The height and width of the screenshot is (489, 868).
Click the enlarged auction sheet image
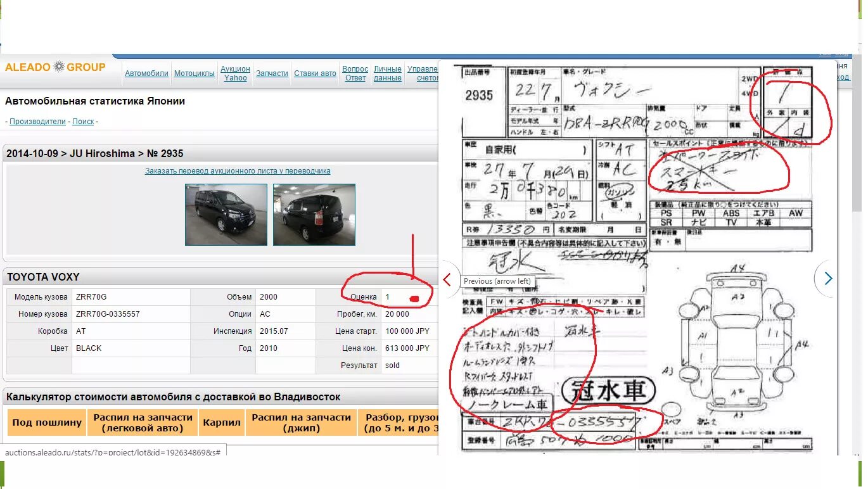[637, 258]
